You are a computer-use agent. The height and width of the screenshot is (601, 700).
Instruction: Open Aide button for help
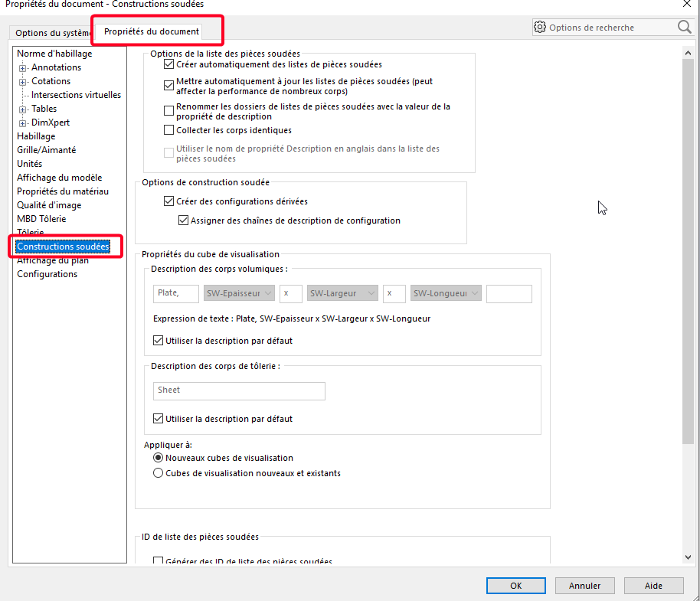[653, 586]
